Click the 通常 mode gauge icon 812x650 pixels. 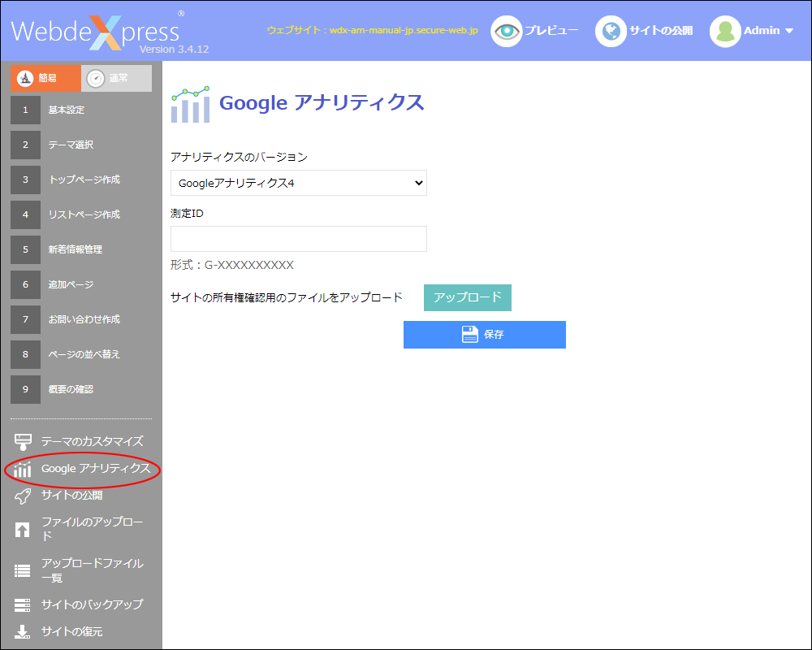click(96, 78)
